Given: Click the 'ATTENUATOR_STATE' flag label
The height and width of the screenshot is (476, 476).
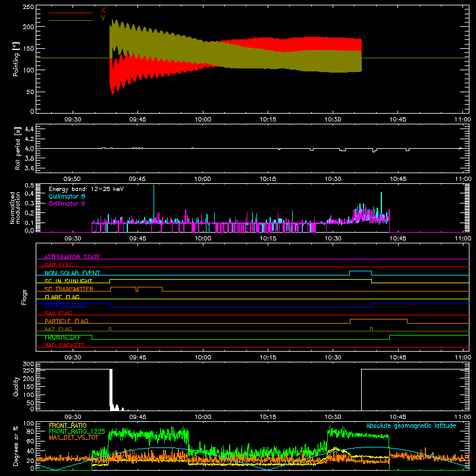Looking at the screenshot, I should pyautogui.click(x=72, y=257).
